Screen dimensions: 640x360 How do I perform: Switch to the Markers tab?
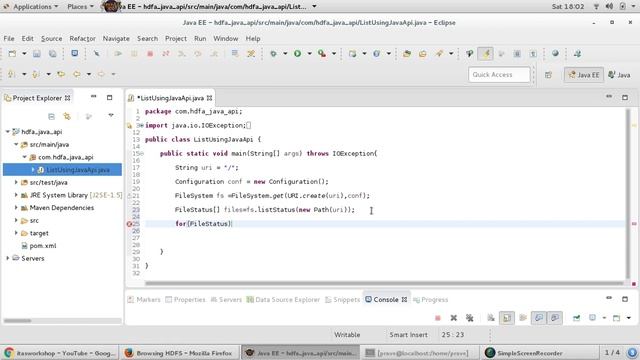[144, 299]
